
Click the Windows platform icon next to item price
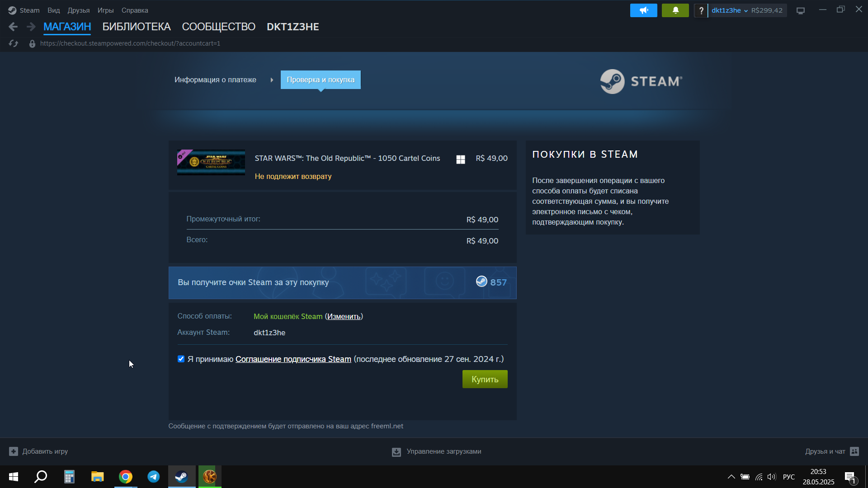coord(461,160)
